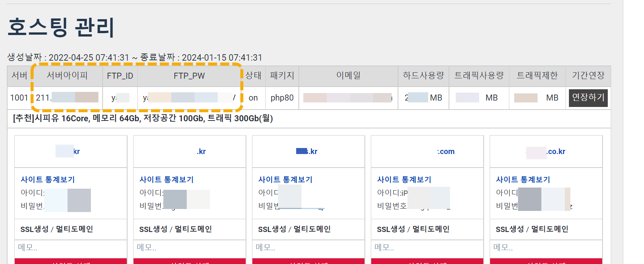The height and width of the screenshot is (264, 644).
Task: Click the 이메일 column header
Action: 348,76
